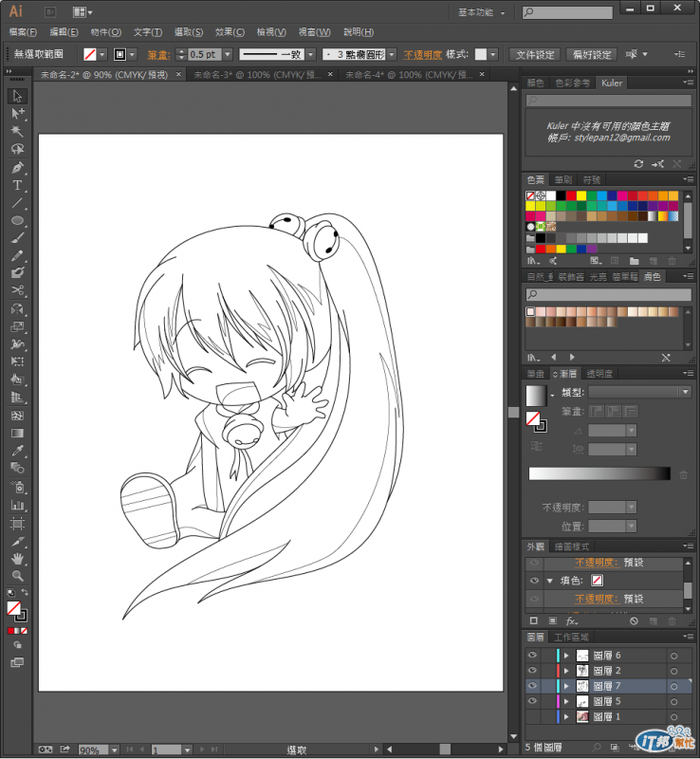Click Add New Effect fx icon

pyautogui.click(x=572, y=621)
